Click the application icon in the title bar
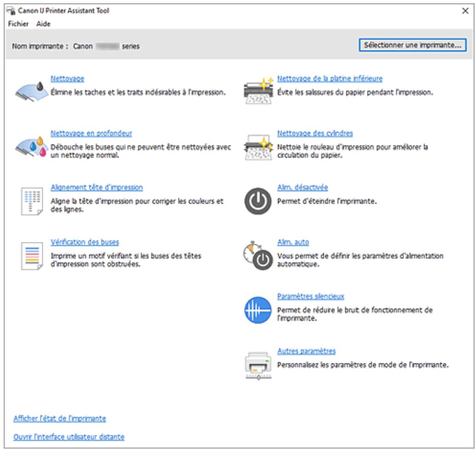This screenshot has width=476, height=450. (x=11, y=11)
